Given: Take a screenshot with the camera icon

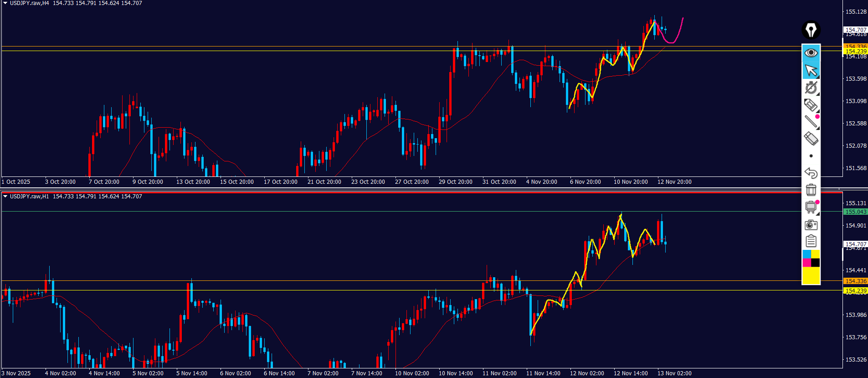Looking at the screenshot, I should (811, 224).
